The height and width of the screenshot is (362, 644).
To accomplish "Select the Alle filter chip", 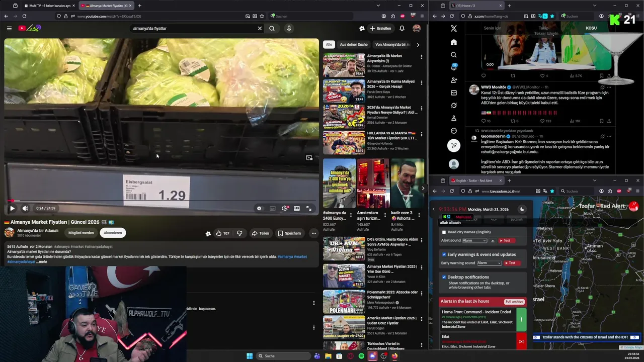I will click(x=329, y=44).
